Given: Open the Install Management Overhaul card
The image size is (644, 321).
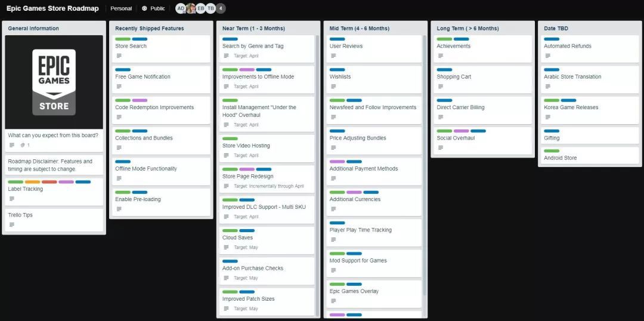Looking at the screenshot, I should click(267, 115).
